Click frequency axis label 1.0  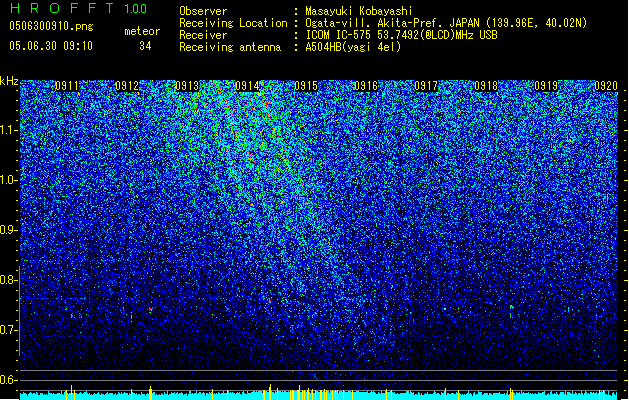(8, 180)
